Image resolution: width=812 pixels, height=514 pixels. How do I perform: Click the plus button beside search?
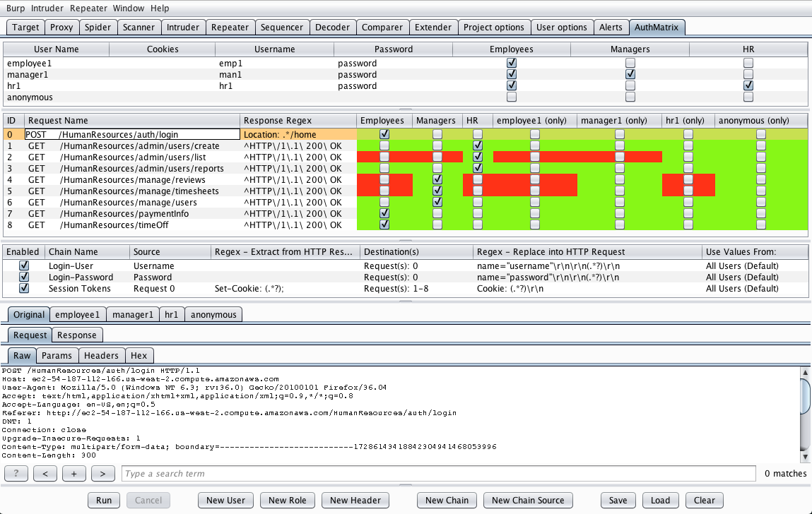74,473
